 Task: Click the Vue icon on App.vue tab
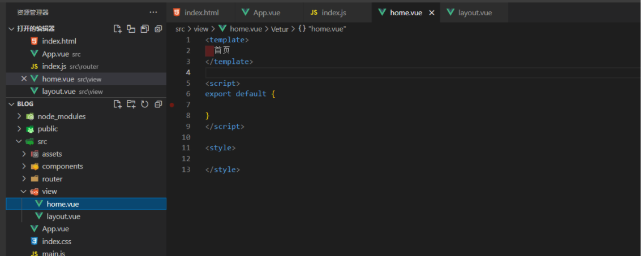pyautogui.click(x=246, y=12)
